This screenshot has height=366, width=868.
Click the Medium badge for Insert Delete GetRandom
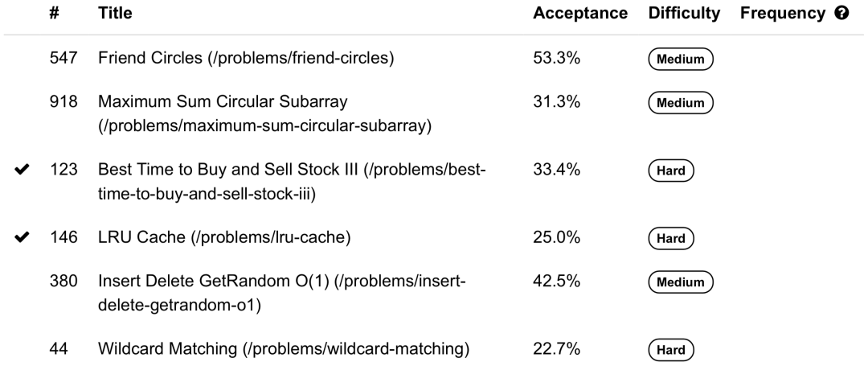point(681,282)
